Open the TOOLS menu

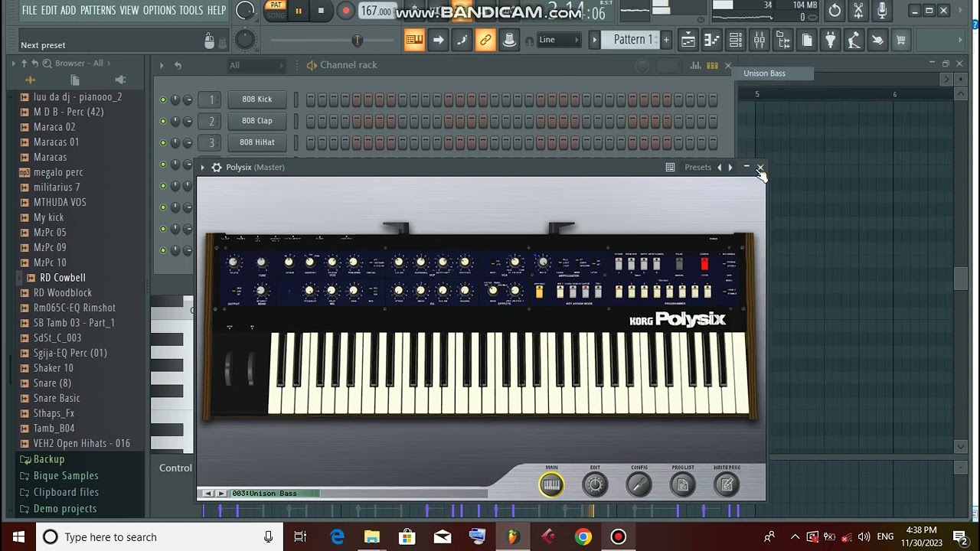tap(191, 10)
